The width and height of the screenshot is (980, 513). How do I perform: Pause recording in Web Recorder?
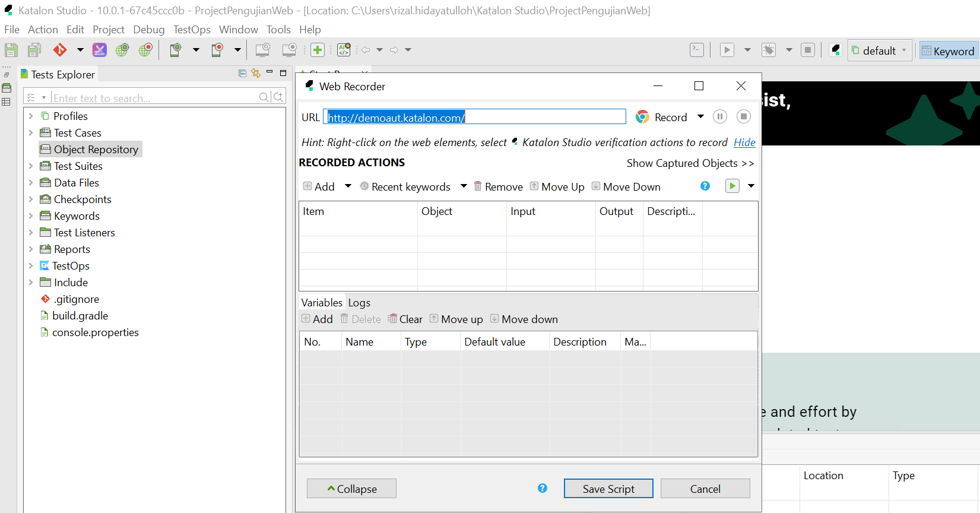click(x=719, y=116)
